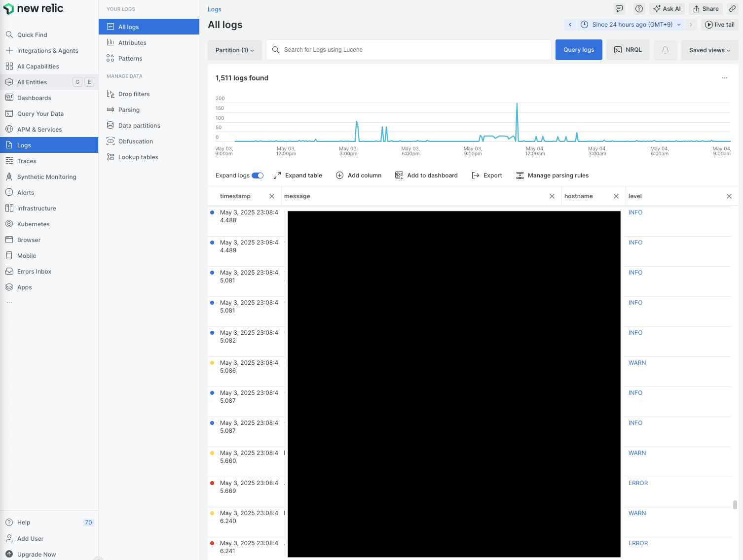Select the Dashboards sidebar icon

coord(34,98)
